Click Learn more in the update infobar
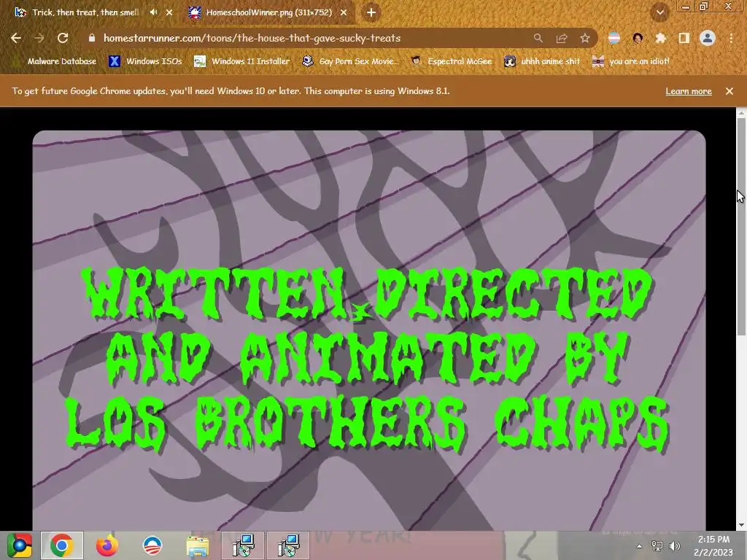 coord(689,91)
